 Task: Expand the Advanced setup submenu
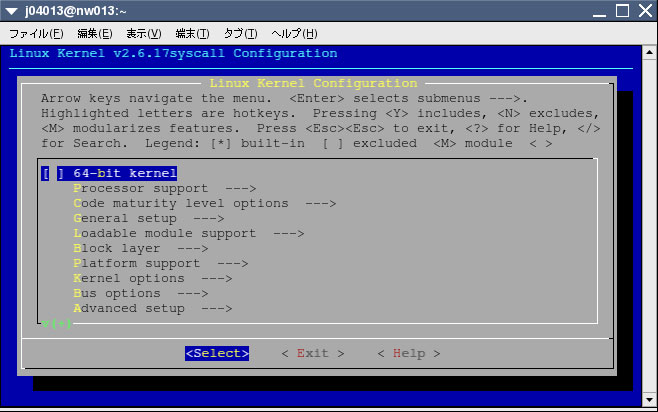pyautogui.click(x=153, y=308)
